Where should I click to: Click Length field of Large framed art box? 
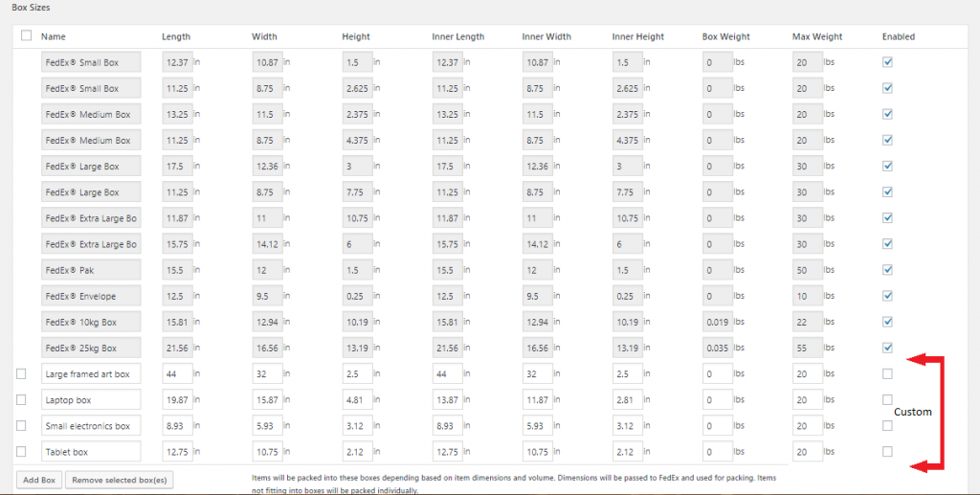click(177, 373)
